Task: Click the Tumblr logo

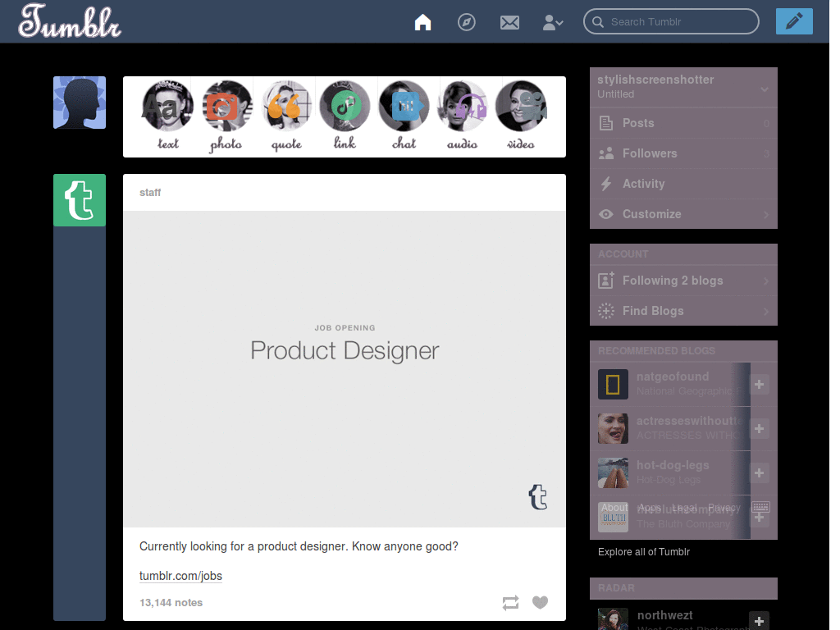Action: pyautogui.click(x=71, y=21)
